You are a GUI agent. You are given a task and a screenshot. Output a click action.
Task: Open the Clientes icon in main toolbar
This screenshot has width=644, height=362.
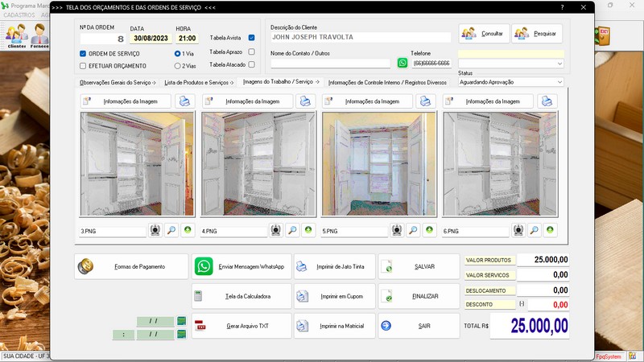(x=17, y=35)
